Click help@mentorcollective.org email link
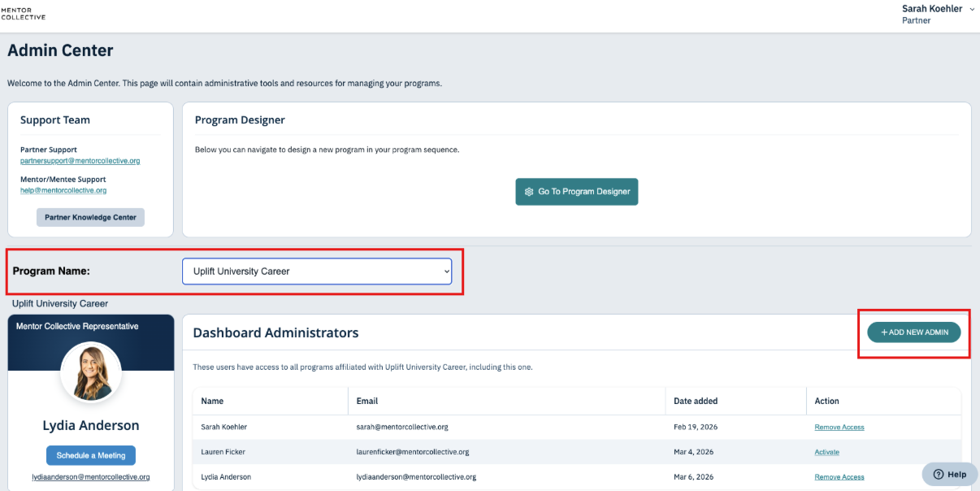Image resolution: width=980 pixels, height=491 pixels. (63, 190)
